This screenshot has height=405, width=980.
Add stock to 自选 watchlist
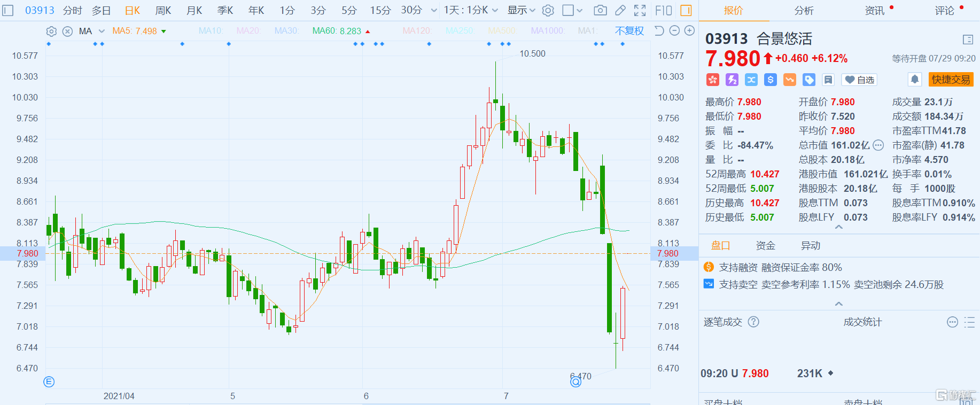(860, 80)
